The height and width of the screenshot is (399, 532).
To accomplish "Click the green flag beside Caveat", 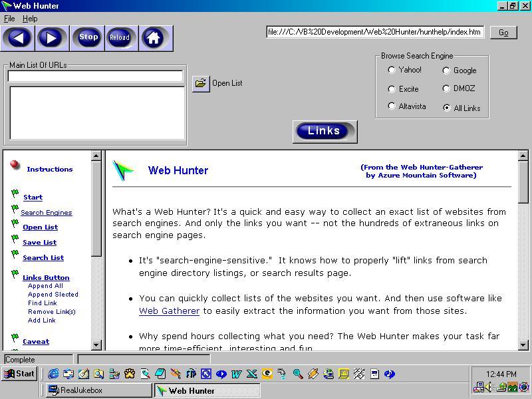I will (x=15, y=338).
